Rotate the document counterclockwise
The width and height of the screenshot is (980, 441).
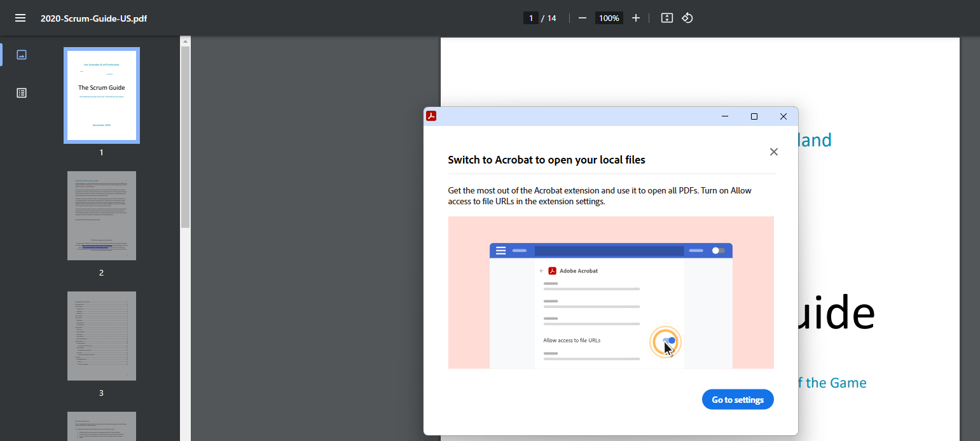[687, 18]
